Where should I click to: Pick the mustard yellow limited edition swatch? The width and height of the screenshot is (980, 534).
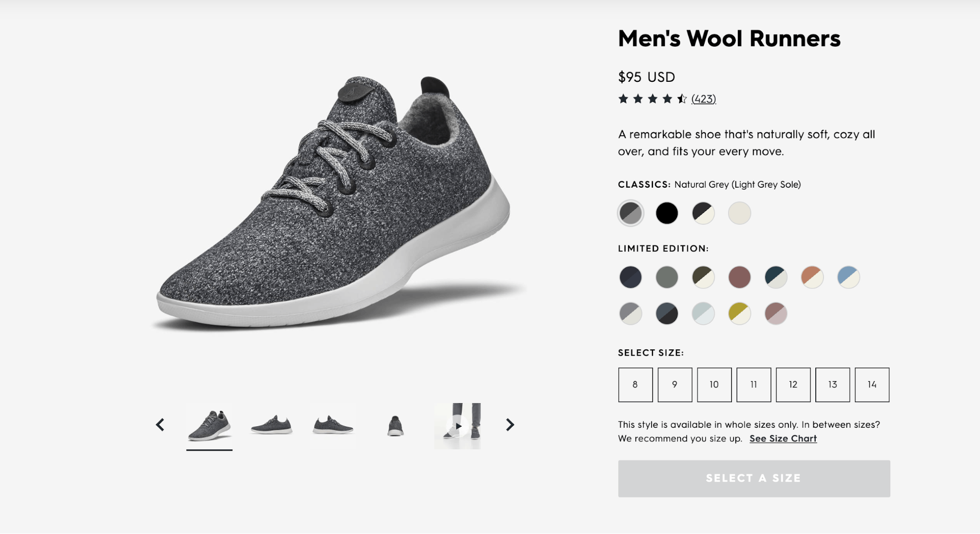coord(739,314)
